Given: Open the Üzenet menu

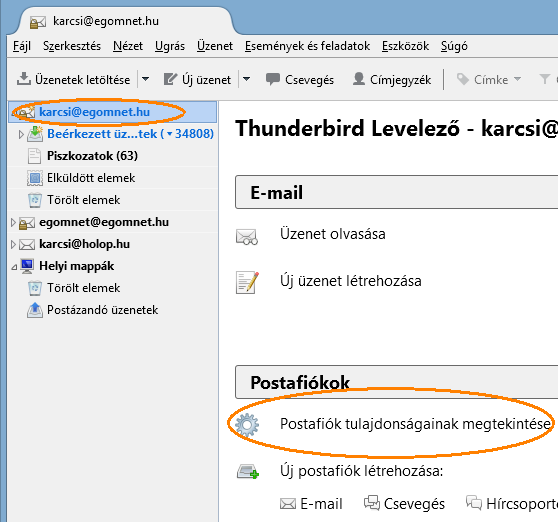Looking at the screenshot, I should click(x=215, y=46).
